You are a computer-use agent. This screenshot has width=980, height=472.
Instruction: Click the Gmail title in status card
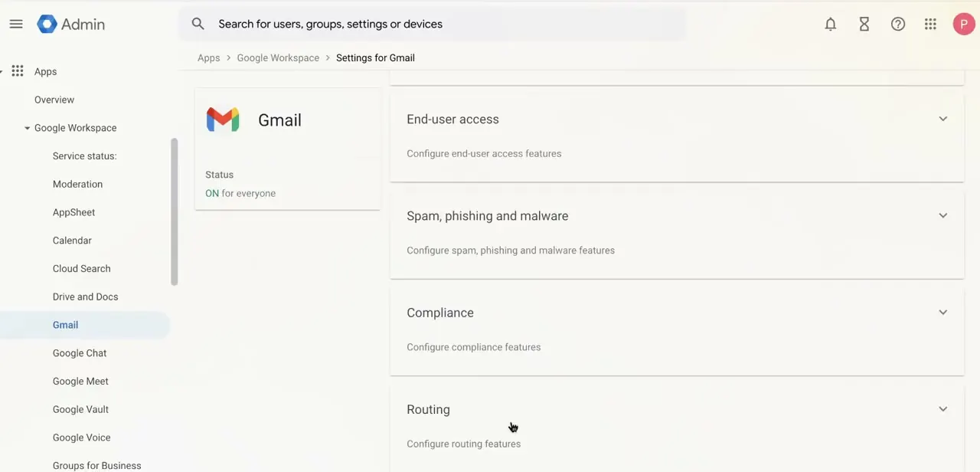click(279, 120)
